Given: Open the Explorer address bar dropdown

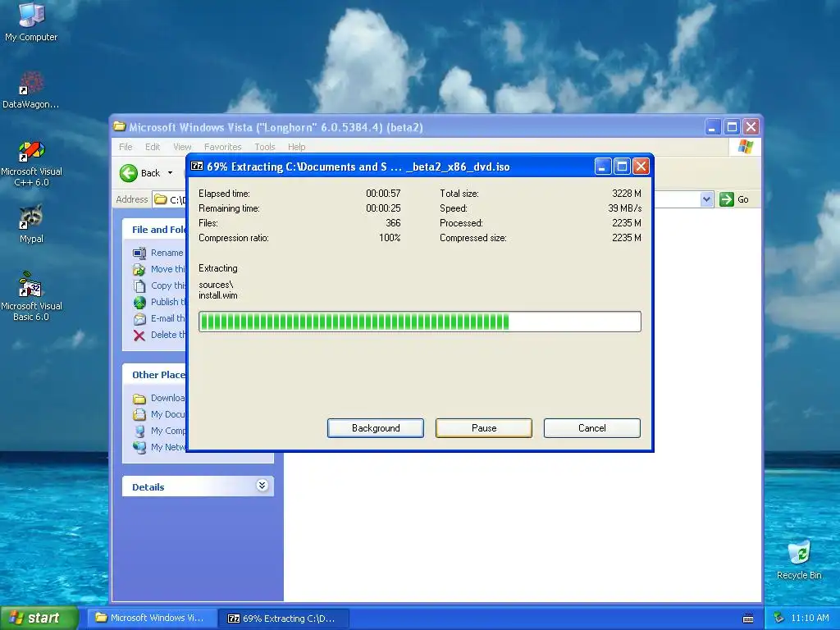Looking at the screenshot, I should click(706, 199).
